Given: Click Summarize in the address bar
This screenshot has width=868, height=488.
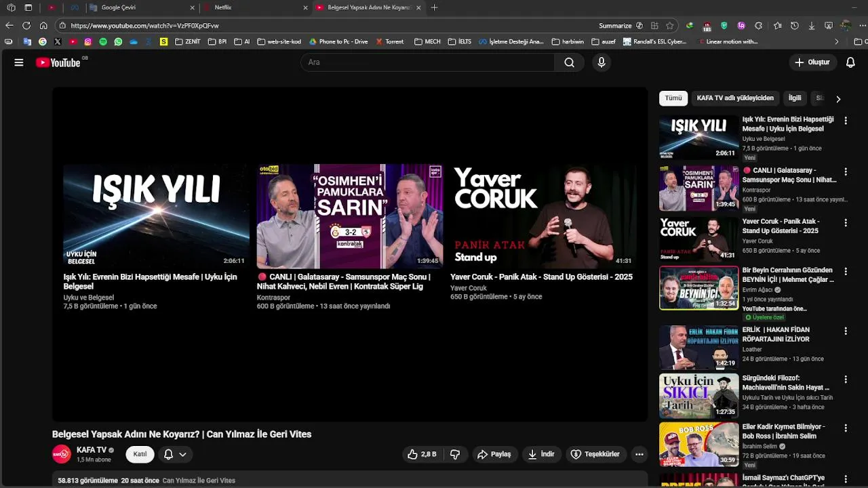Looking at the screenshot, I should coord(615,26).
